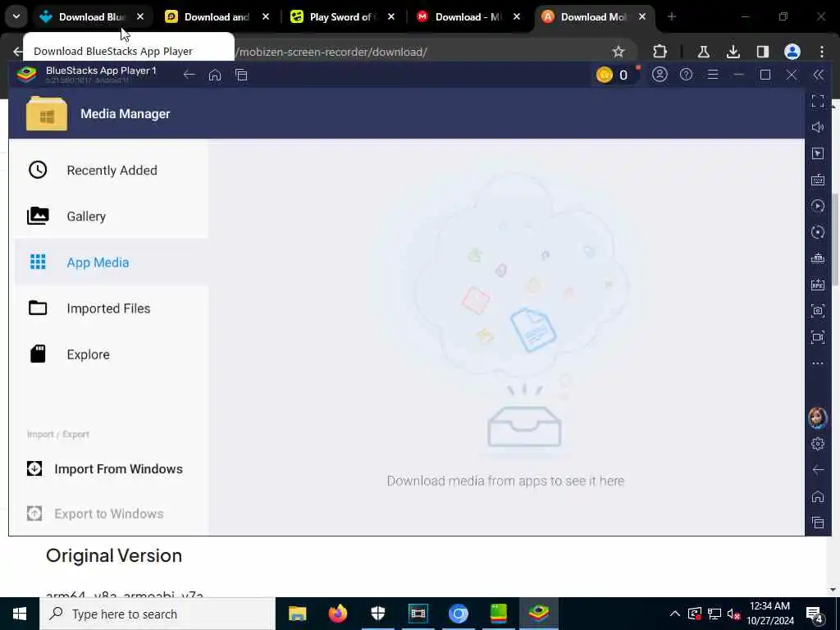This screenshot has height=630, width=840.
Task: Click the circular sync icon in side toolbar
Action: (x=818, y=232)
